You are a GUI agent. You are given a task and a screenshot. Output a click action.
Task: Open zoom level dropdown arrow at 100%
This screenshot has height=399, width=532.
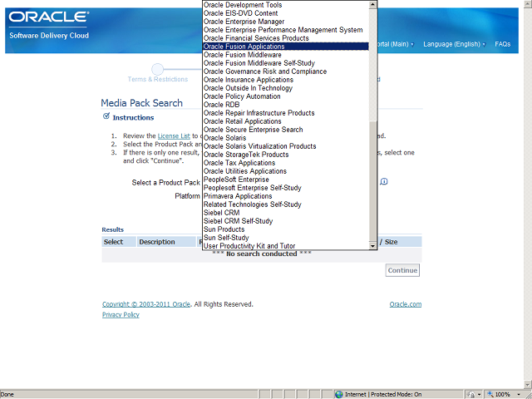tap(519, 394)
